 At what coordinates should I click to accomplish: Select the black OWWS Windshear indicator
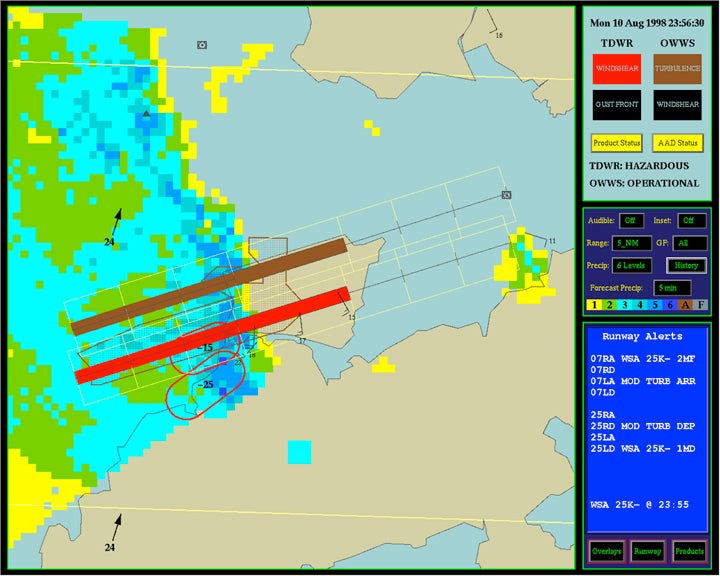(x=677, y=104)
